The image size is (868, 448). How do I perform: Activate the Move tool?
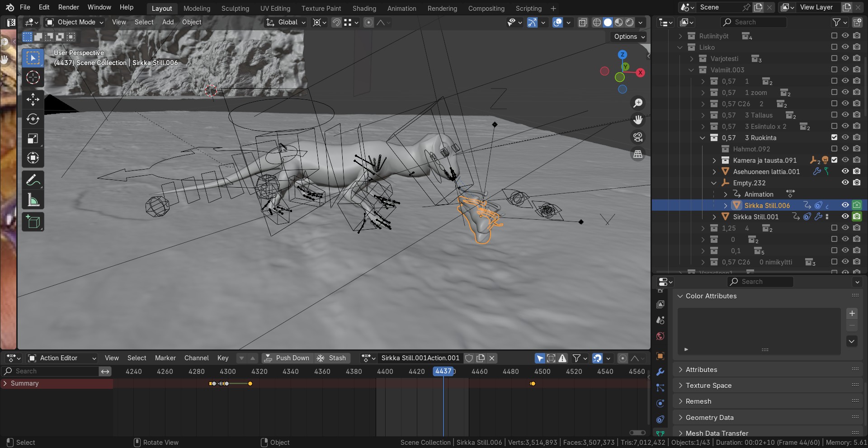(x=33, y=99)
